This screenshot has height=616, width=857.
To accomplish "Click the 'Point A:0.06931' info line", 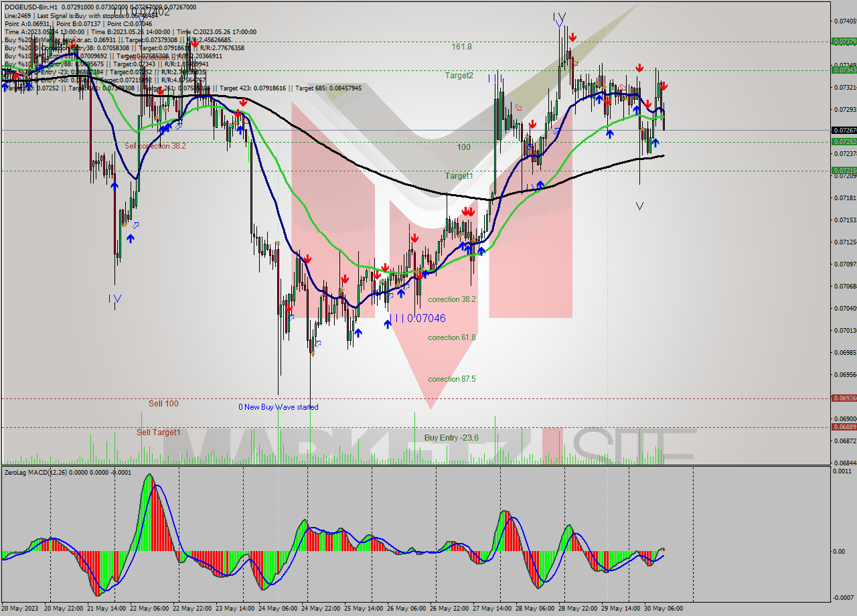I will [x=78, y=23].
